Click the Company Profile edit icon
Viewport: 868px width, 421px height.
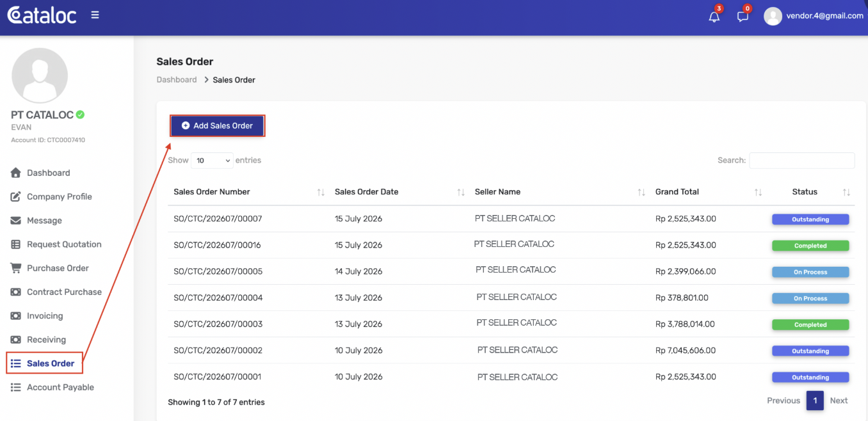pos(15,196)
